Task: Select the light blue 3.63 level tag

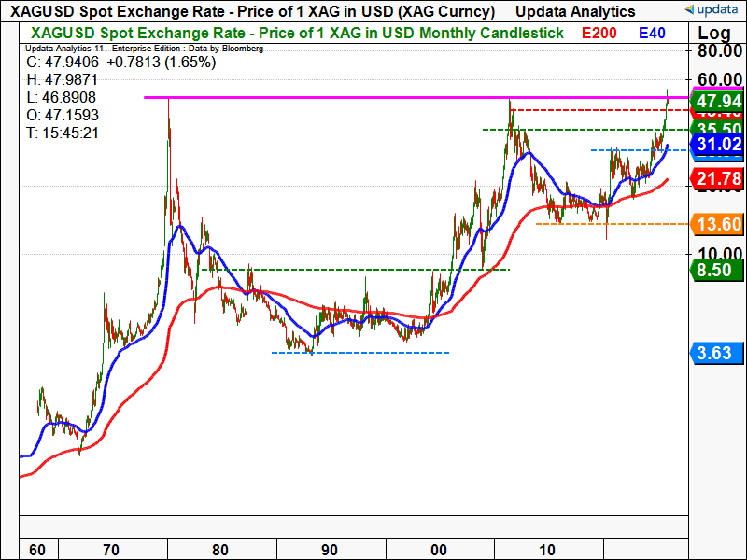Action: [x=713, y=353]
